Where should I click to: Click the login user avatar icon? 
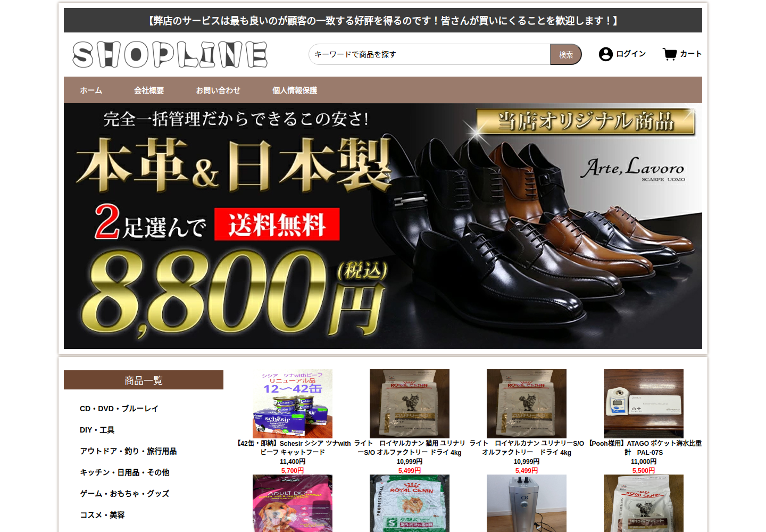[605, 54]
